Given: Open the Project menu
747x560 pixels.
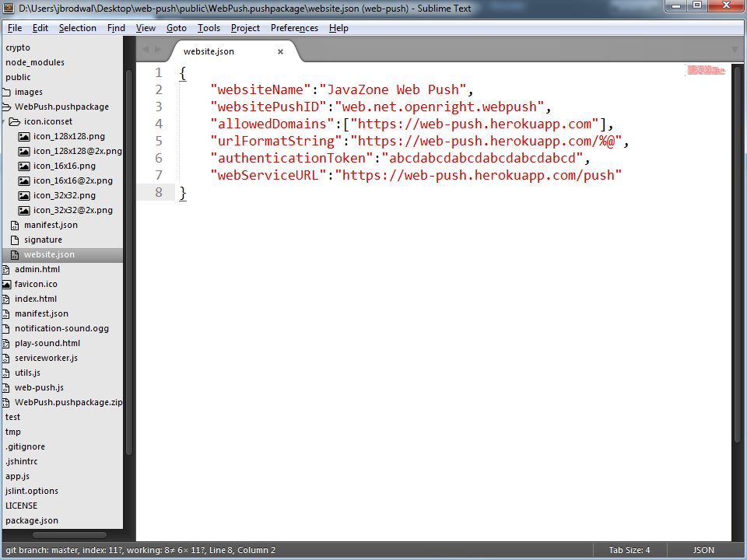Looking at the screenshot, I should coord(245,28).
